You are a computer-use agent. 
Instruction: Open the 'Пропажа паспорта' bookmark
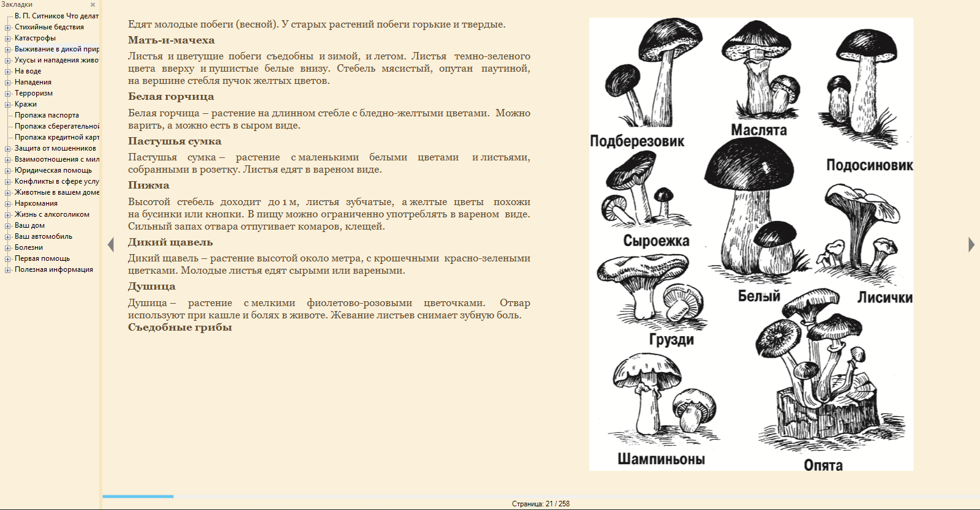point(47,115)
